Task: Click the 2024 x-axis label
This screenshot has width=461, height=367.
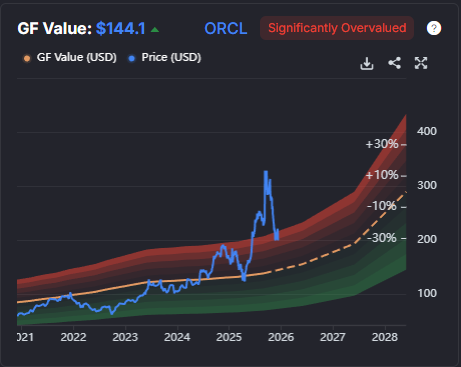Action: pyautogui.click(x=177, y=337)
